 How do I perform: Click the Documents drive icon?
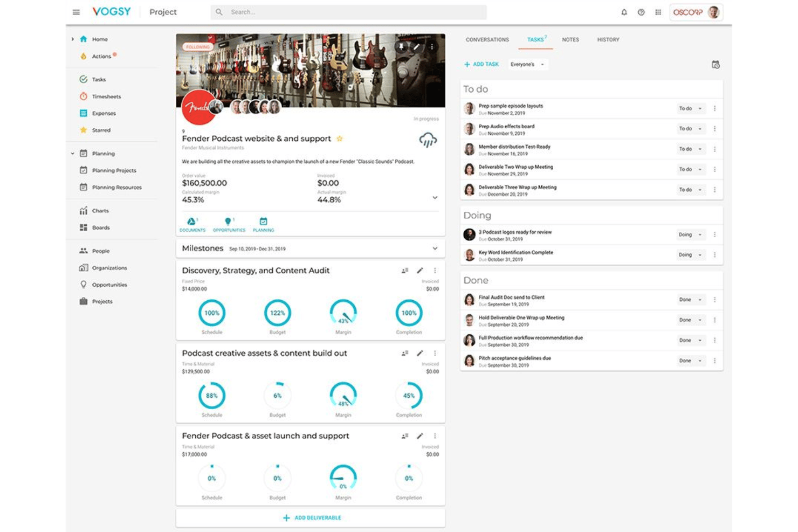point(191,222)
